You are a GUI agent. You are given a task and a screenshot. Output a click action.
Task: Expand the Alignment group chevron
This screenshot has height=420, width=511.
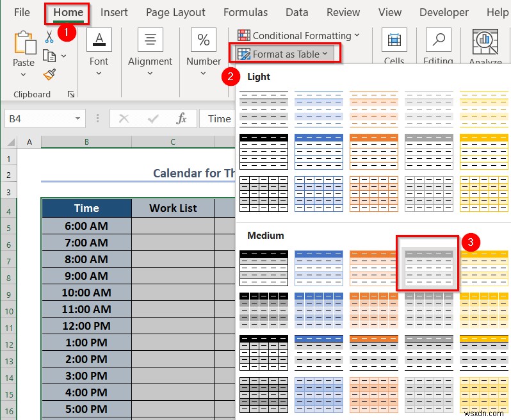pos(150,74)
